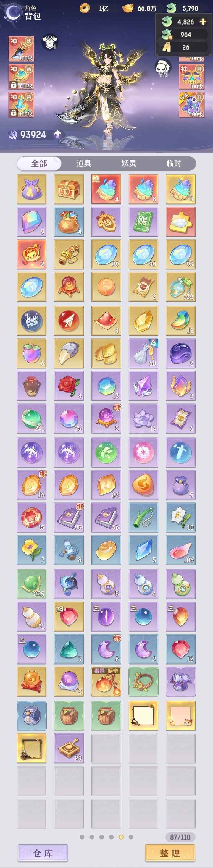This screenshot has height=868, width=213.
Task: Tap the potion bottle with 732 count
Action: tap(181, 287)
